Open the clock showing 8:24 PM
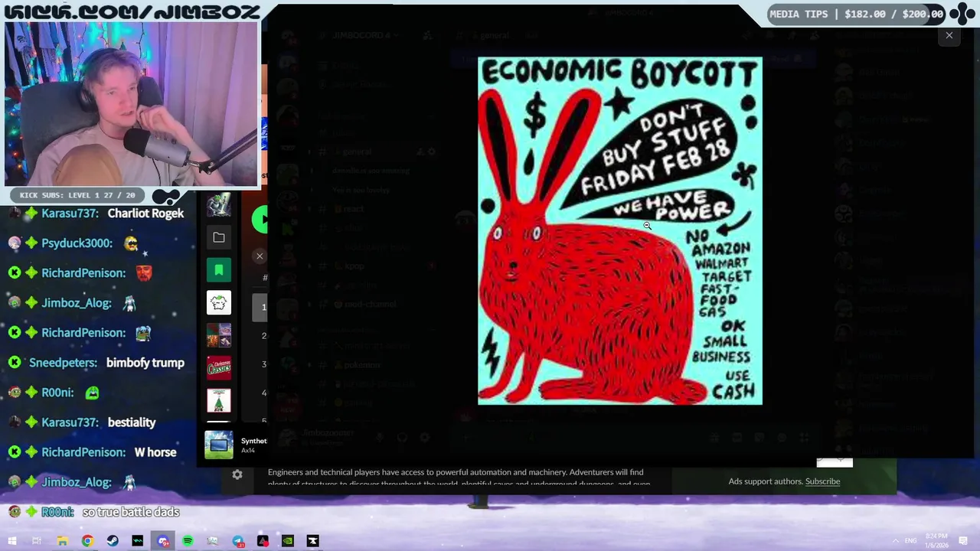This screenshot has width=980, height=551. tap(936, 541)
